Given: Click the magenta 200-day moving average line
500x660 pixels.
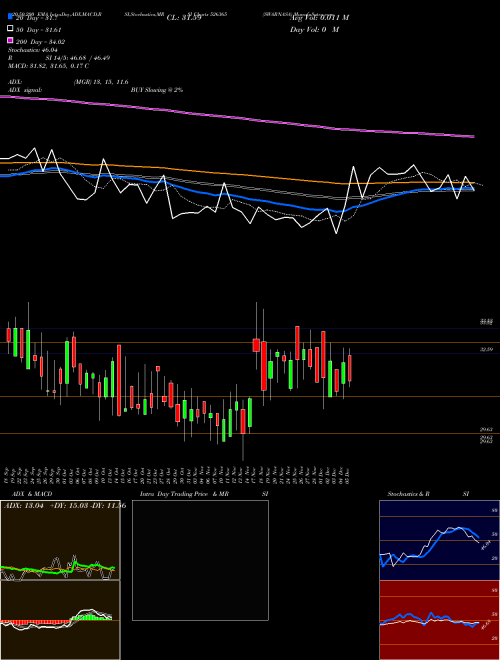Looking at the screenshot, I should tap(236, 117).
